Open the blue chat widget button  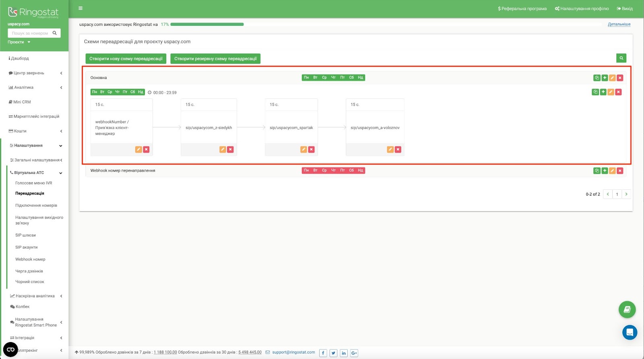click(630, 332)
